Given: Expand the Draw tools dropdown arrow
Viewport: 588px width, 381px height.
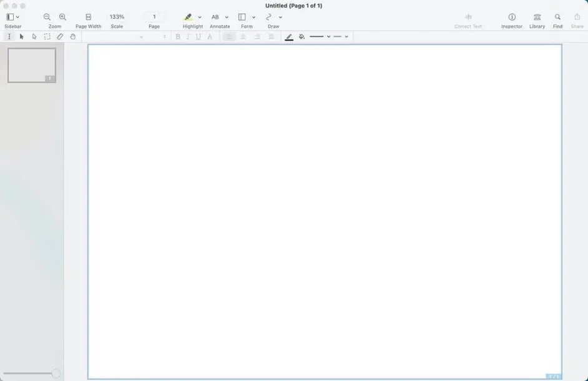Looking at the screenshot, I should tap(280, 17).
